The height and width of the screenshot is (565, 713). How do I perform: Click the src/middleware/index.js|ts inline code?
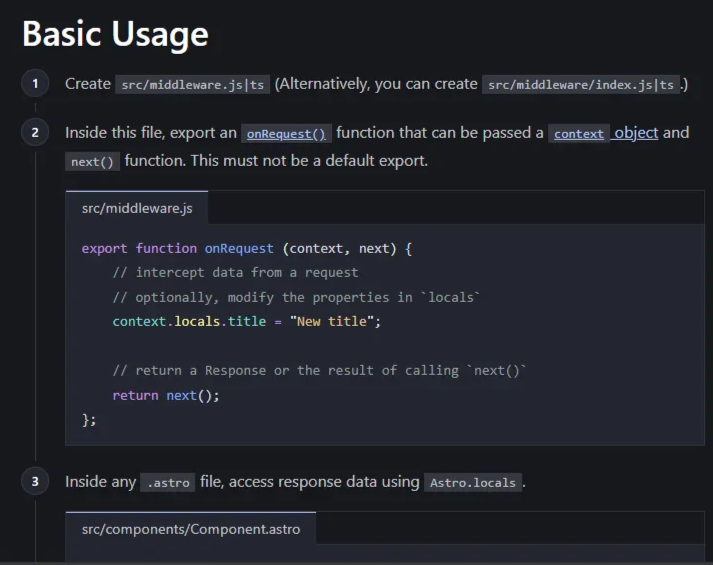[x=581, y=85]
